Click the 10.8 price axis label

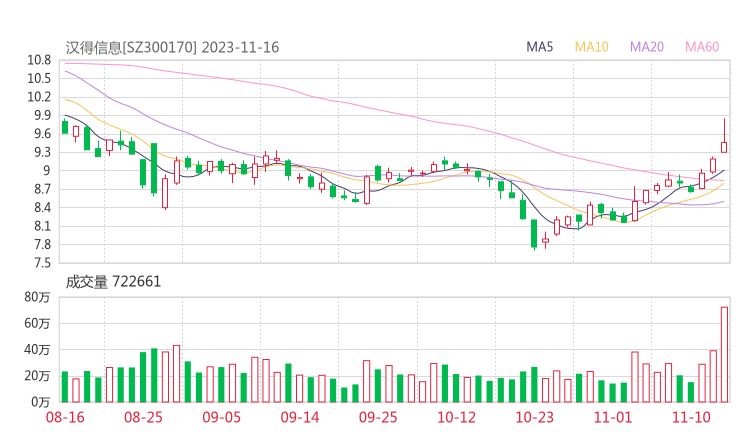pos(39,60)
